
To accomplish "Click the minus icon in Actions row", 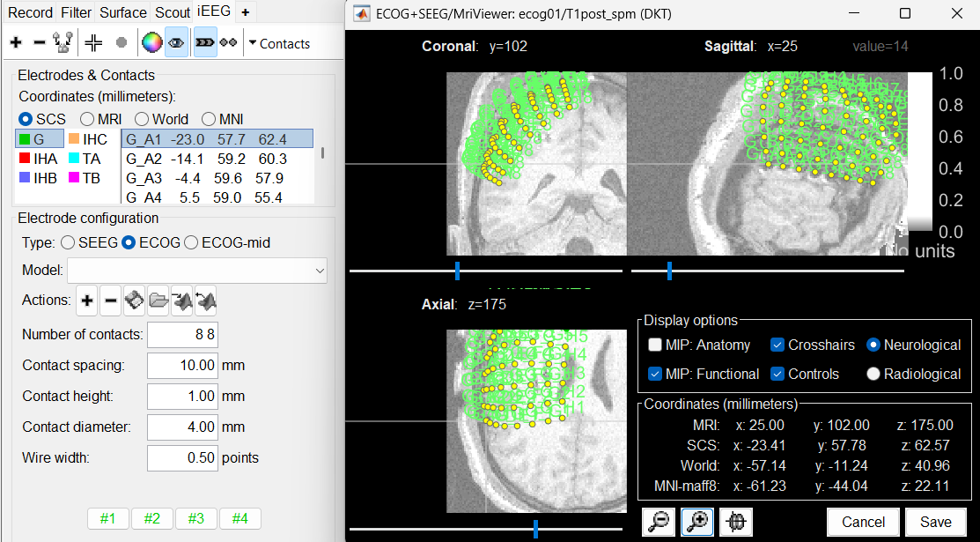I will tap(111, 301).
